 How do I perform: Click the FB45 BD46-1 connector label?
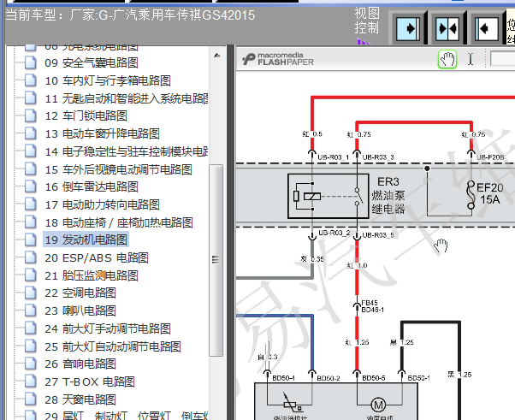[x=372, y=306]
